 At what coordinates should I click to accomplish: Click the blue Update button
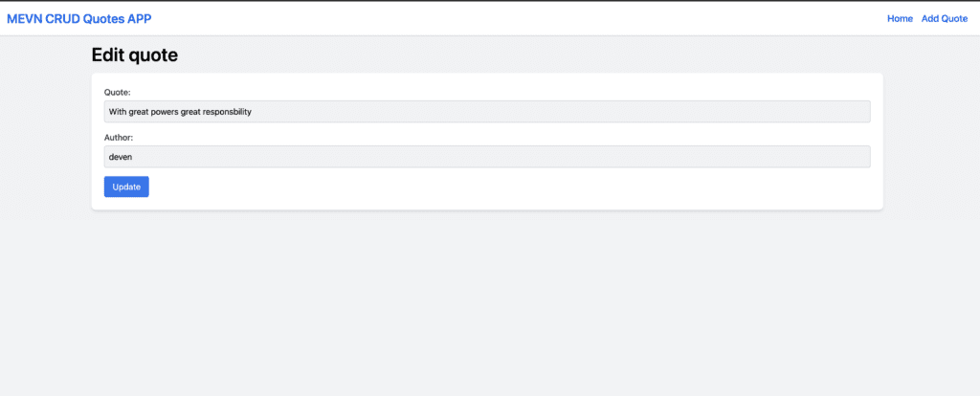126,187
